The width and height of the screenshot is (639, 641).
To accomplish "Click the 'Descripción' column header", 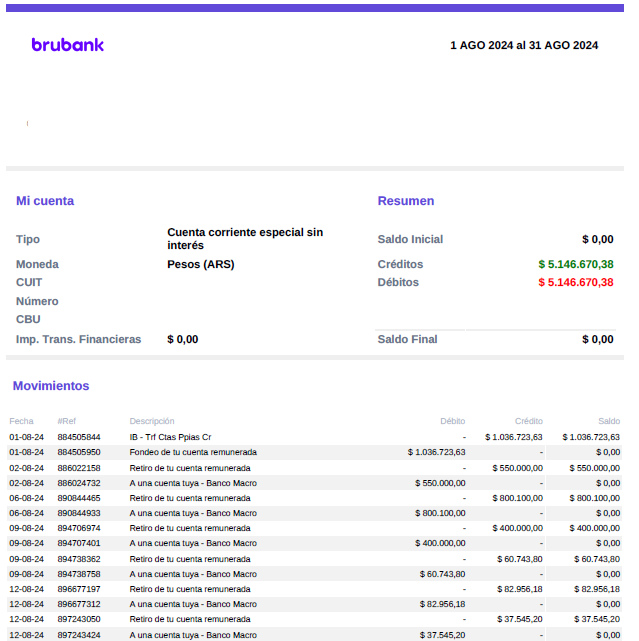I will click(152, 421).
